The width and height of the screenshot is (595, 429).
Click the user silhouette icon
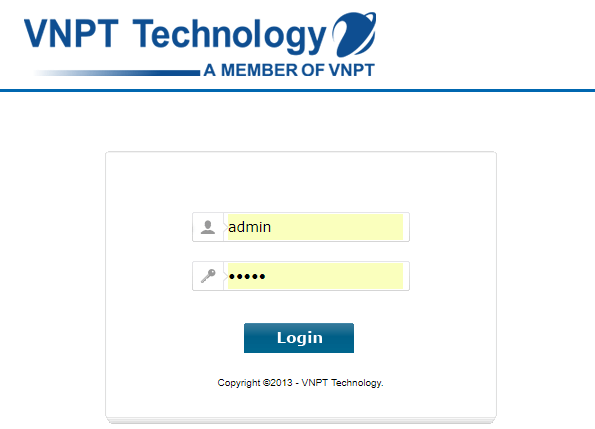(x=208, y=227)
